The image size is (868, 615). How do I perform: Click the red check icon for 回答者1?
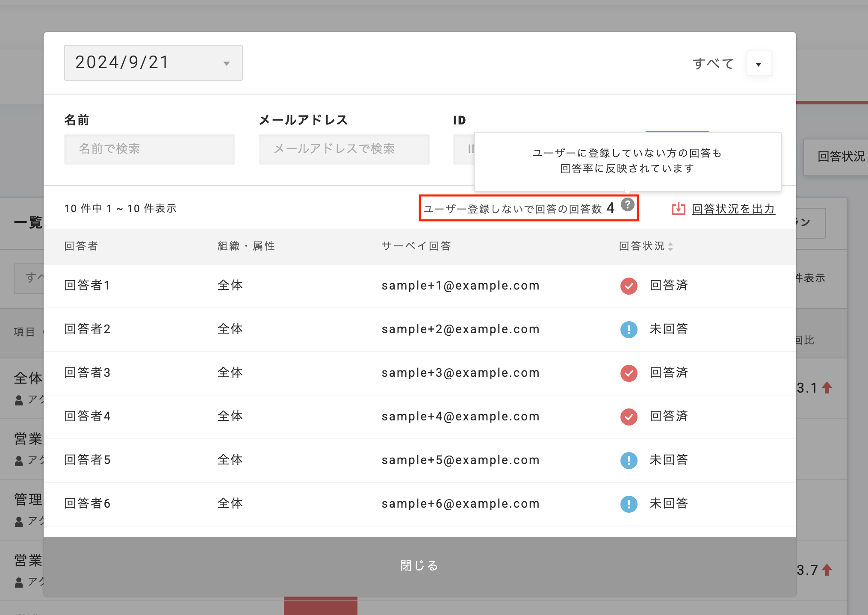coord(629,286)
